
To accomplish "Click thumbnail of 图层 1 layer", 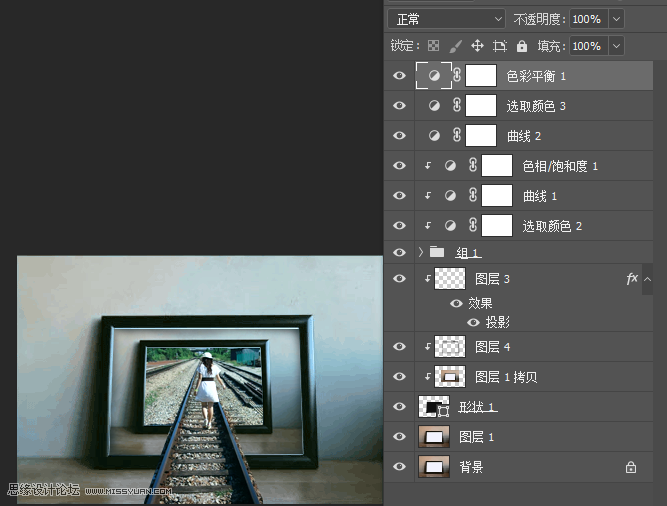I will pyautogui.click(x=434, y=437).
